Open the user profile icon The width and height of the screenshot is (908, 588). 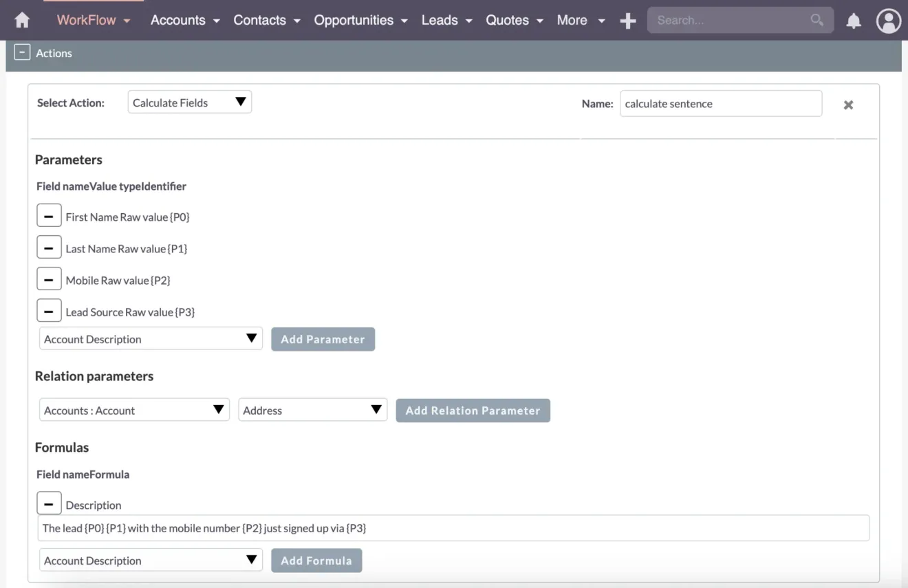[888, 21]
